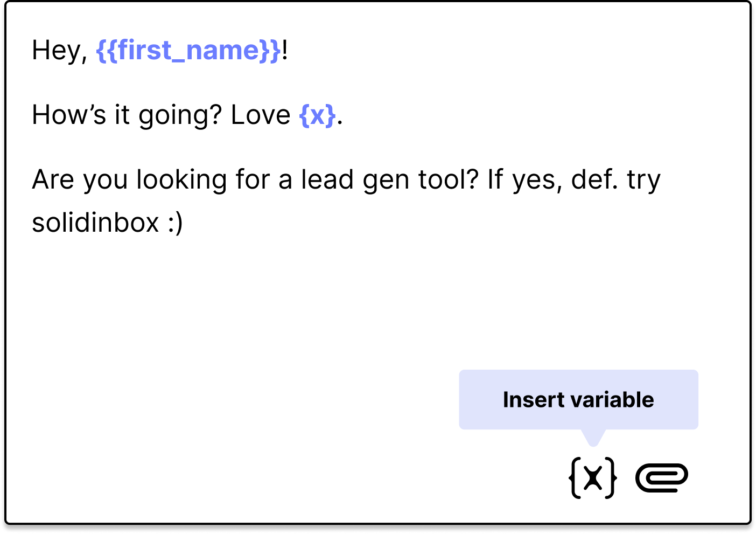
Task: Click the comma after Hey
Action: click(x=84, y=58)
